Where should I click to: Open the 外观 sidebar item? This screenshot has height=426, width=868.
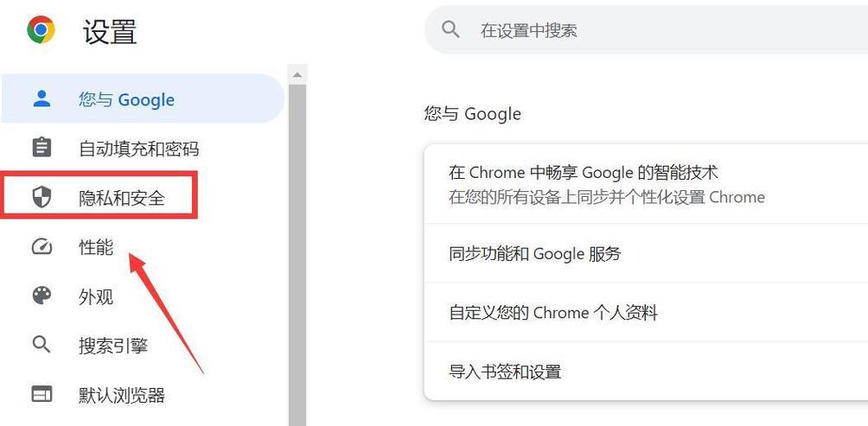pyautogui.click(x=96, y=296)
